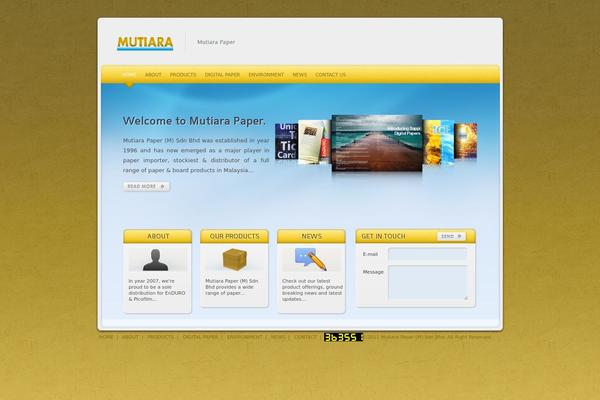
Task: Go to PRODUCTS in the navigation bar
Action: (x=183, y=75)
